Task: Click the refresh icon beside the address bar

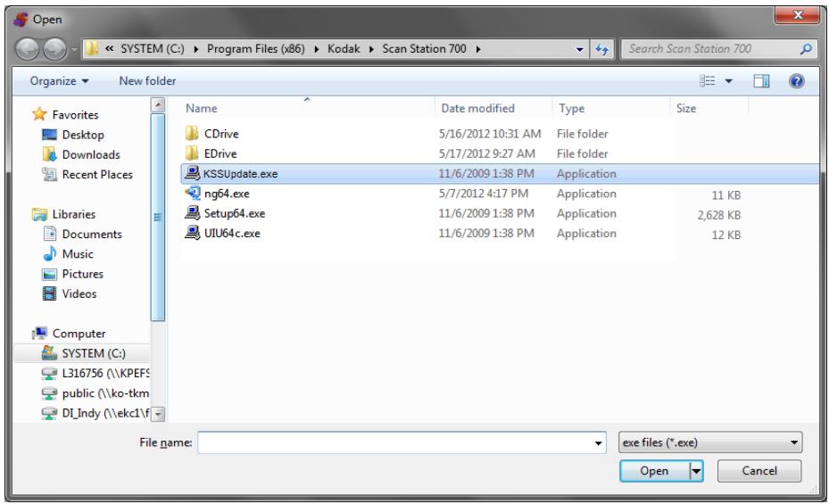Action: [601, 49]
